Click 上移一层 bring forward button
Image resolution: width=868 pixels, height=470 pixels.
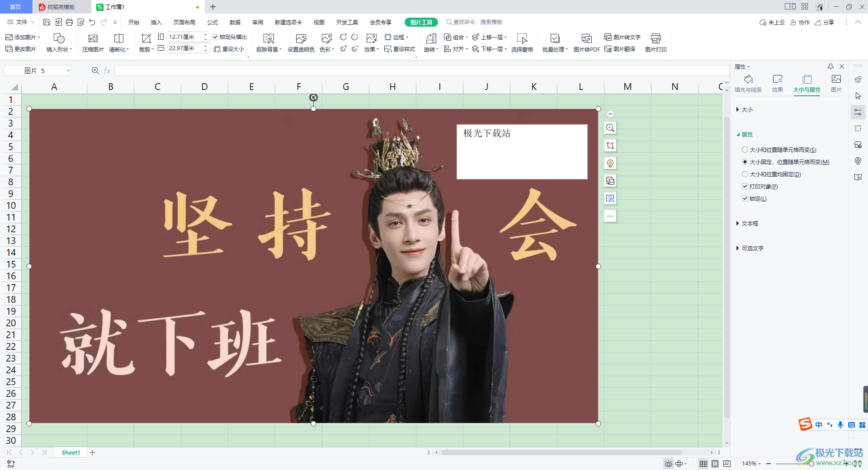pos(490,37)
